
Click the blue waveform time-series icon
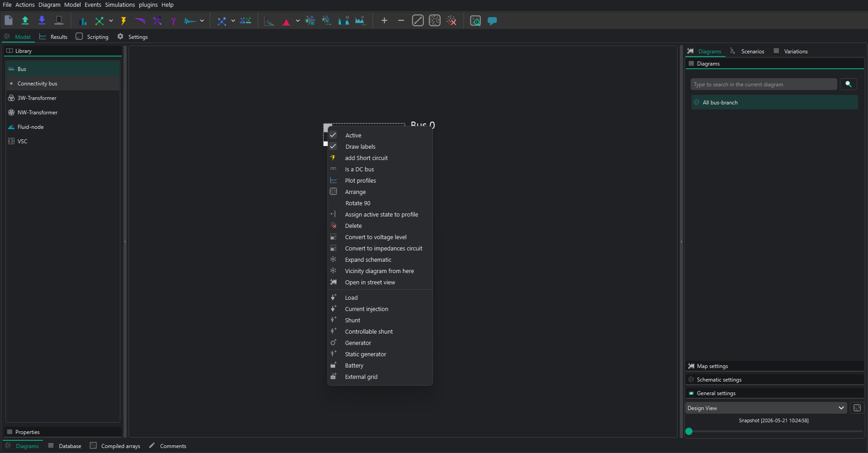point(190,21)
